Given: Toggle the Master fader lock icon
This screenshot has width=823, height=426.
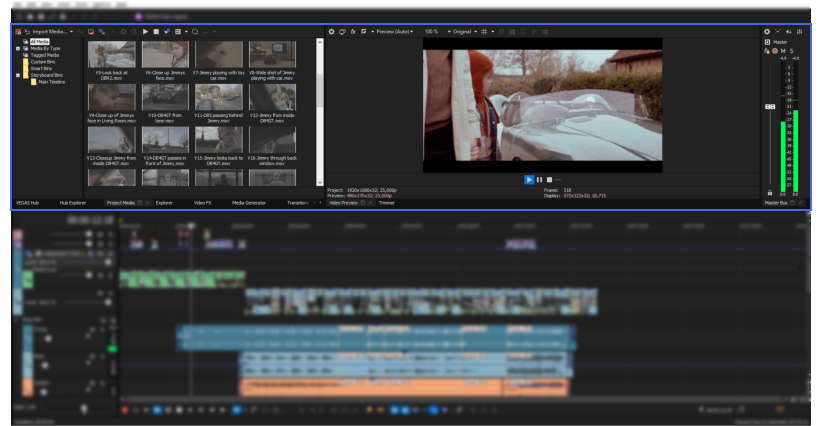Looking at the screenshot, I should tap(769, 192).
